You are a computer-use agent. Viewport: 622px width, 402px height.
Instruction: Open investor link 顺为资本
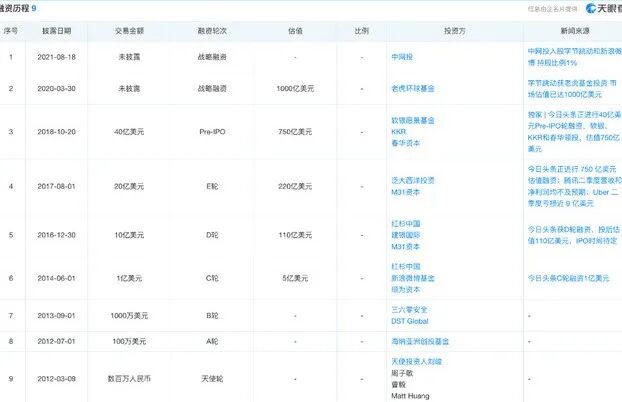[x=405, y=290]
